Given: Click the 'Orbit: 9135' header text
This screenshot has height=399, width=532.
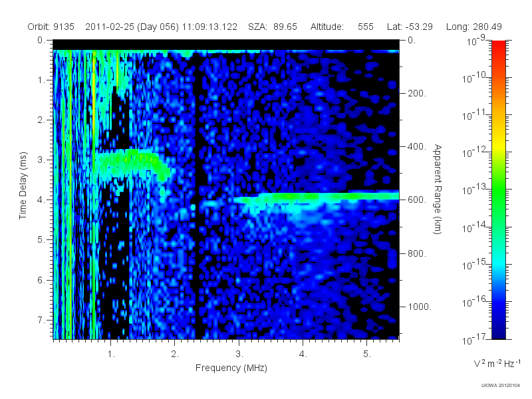Looking at the screenshot, I should coord(51,27).
